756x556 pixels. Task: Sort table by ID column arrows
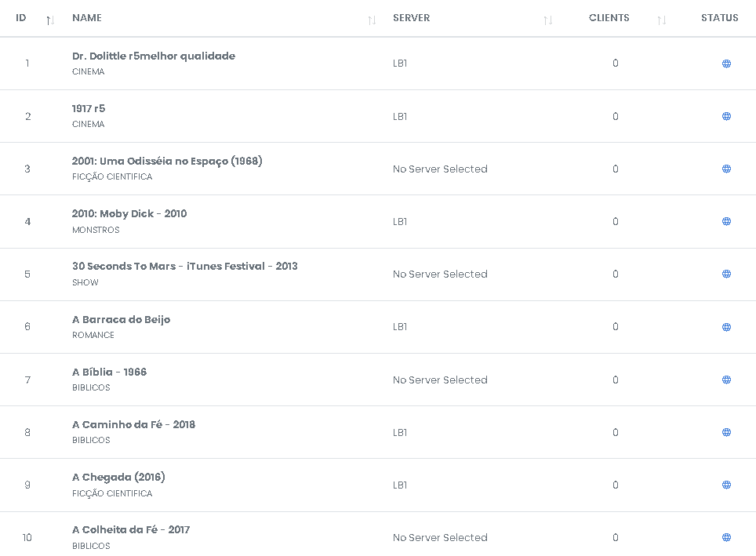(x=50, y=20)
